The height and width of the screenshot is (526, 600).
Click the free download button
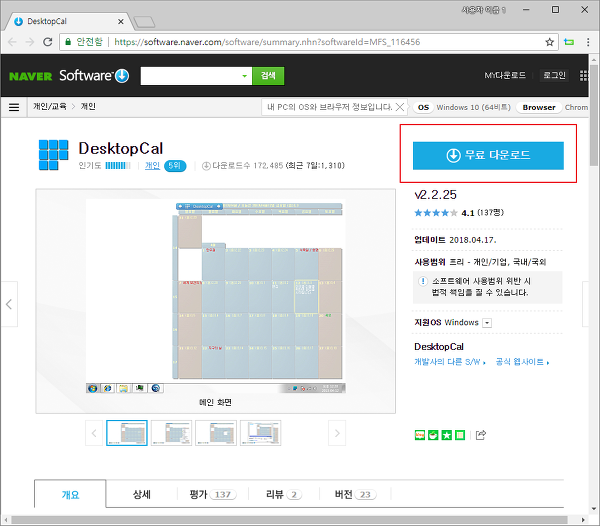[x=488, y=155]
